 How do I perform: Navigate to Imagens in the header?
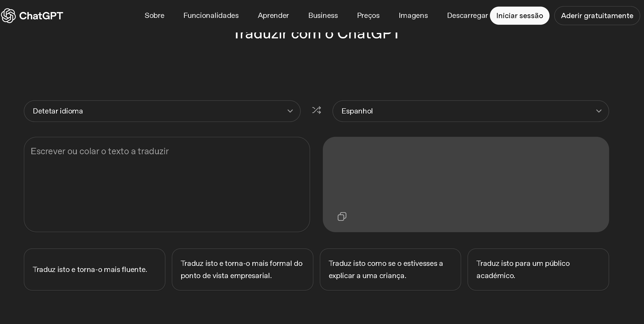tap(413, 16)
